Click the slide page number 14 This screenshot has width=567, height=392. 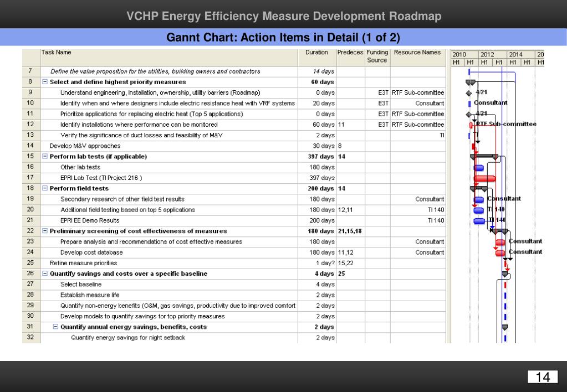543,377
